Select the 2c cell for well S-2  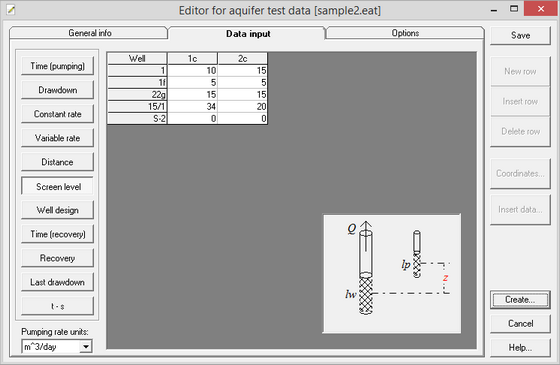coord(242,118)
